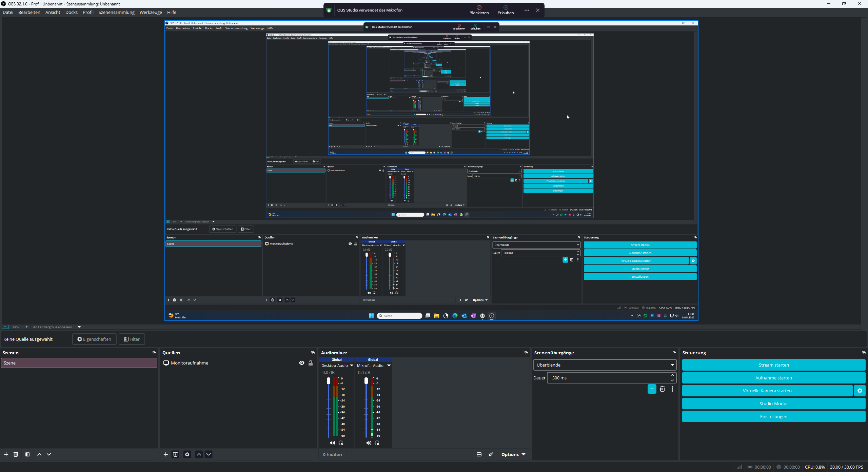Open Mikrof...-Audio channel dropdown arrow
Screen dimensions: 868x472
tap(389, 366)
